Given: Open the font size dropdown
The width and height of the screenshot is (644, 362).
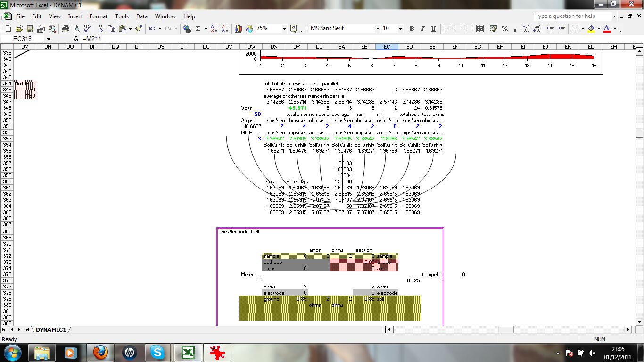Looking at the screenshot, I should click(x=400, y=29).
